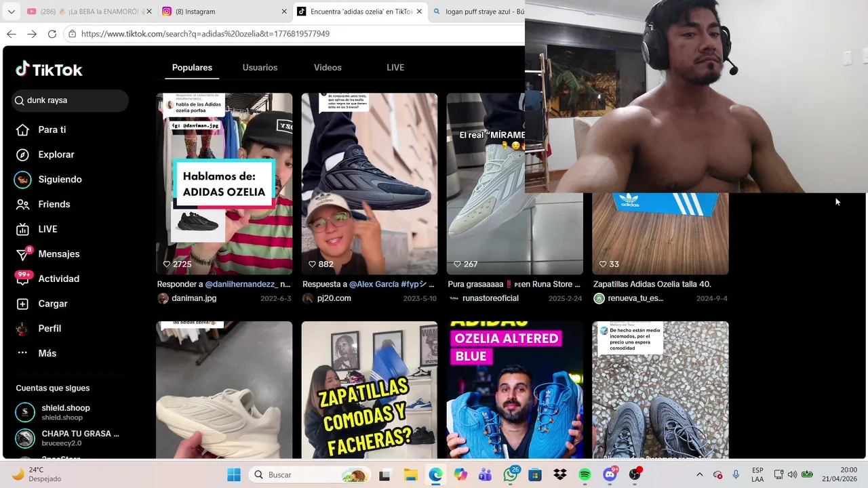Viewport: 868px width, 488px height.
Task: Open Explorar compass icon
Action: coord(22,155)
